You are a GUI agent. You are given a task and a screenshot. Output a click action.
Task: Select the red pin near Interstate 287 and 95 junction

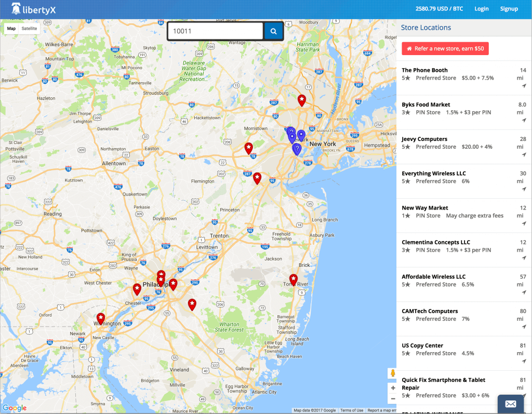257,178
